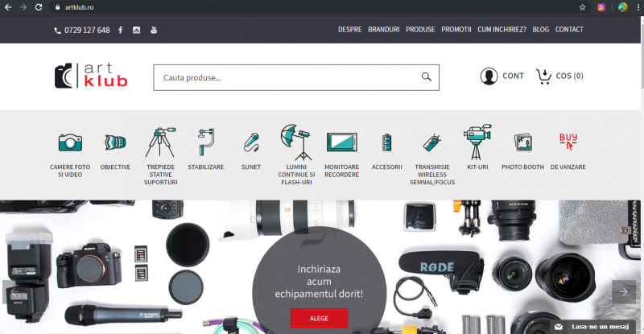Open the Facebook icon in header

point(120,30)
